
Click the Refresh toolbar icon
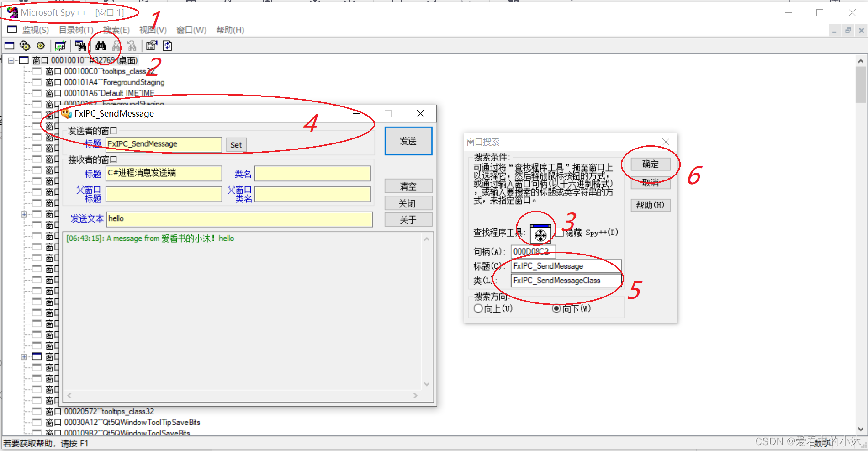(x=167, y=46)
